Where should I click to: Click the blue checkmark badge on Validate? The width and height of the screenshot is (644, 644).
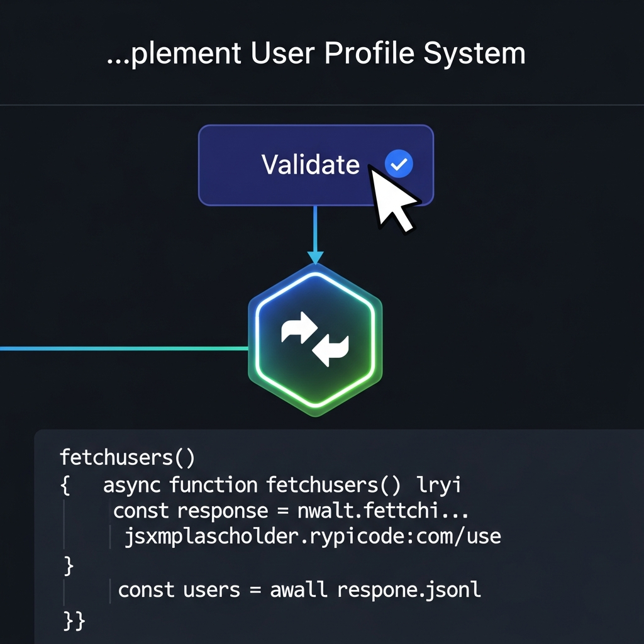398,165
